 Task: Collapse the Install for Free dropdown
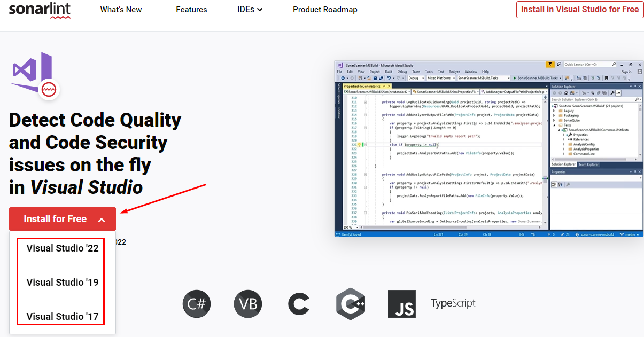pos(62,218)
